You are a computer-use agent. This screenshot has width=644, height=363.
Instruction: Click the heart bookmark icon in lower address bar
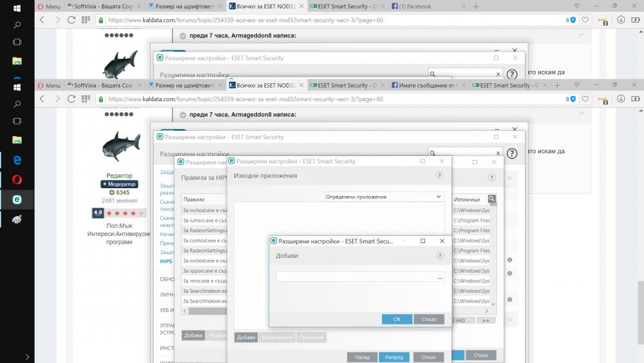[585, 99]
